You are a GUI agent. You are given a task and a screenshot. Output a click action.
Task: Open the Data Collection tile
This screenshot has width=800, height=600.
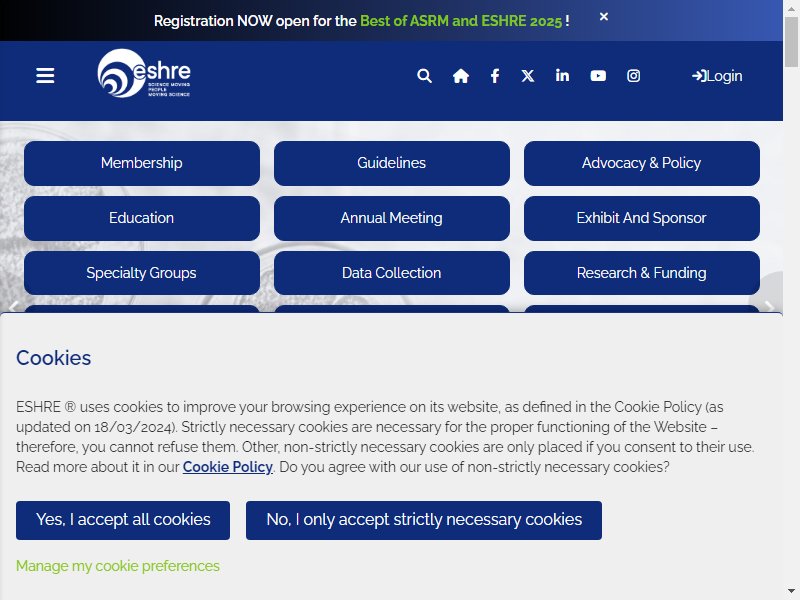(392, 273)
